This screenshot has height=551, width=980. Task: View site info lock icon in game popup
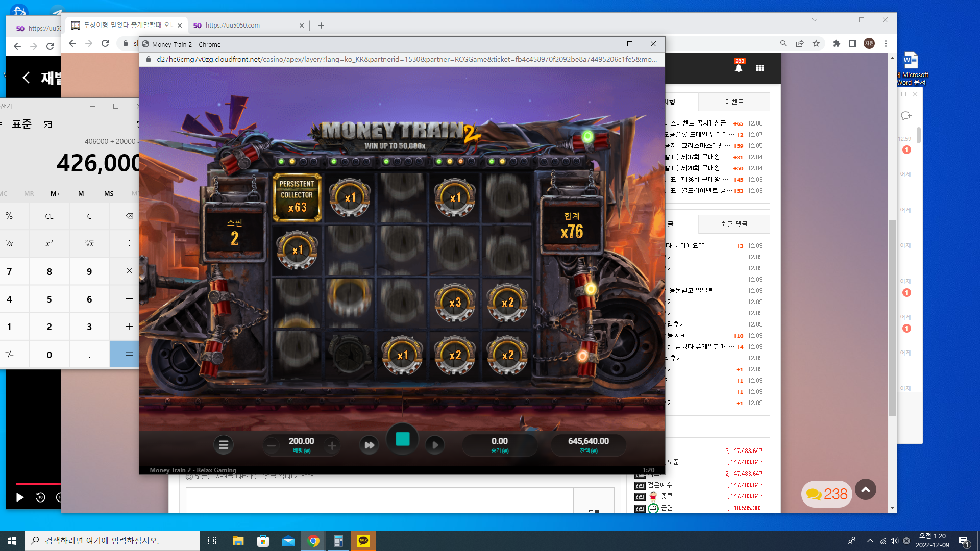coord(149,59)
